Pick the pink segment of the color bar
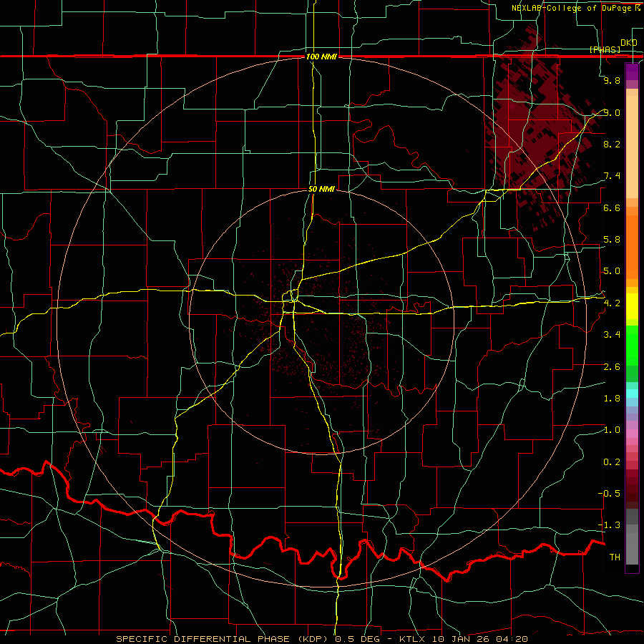644x644 pixels. point(632,434)
